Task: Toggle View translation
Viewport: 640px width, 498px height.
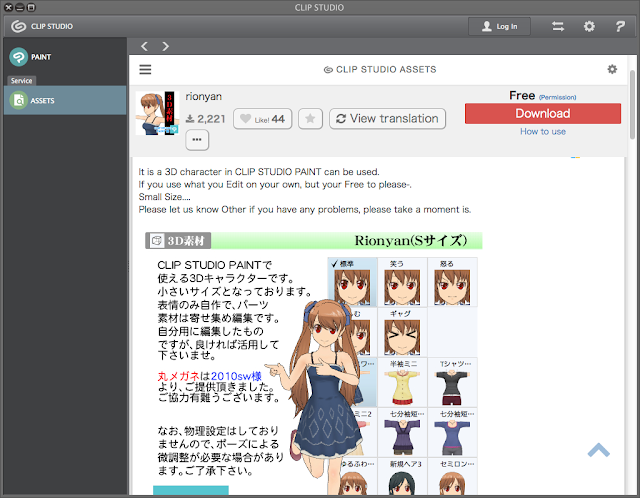Action: pos(387,119)
